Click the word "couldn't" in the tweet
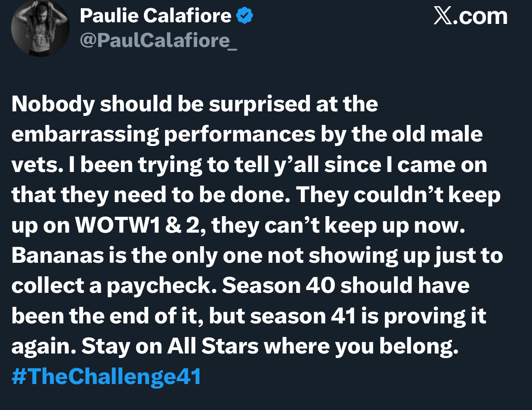The width and height of the screenshot is (532, 410). (x=398, y=195)
